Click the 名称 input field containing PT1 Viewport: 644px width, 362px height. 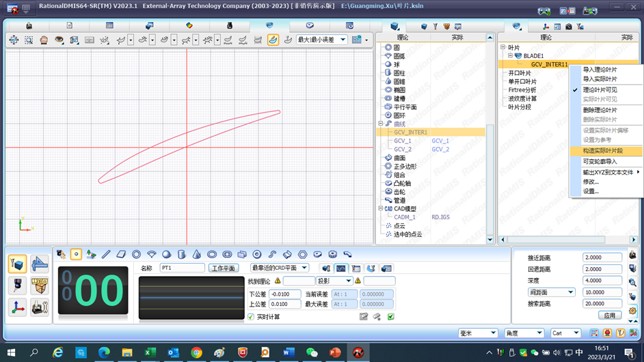pyautogui.click(x=182, y=268)
